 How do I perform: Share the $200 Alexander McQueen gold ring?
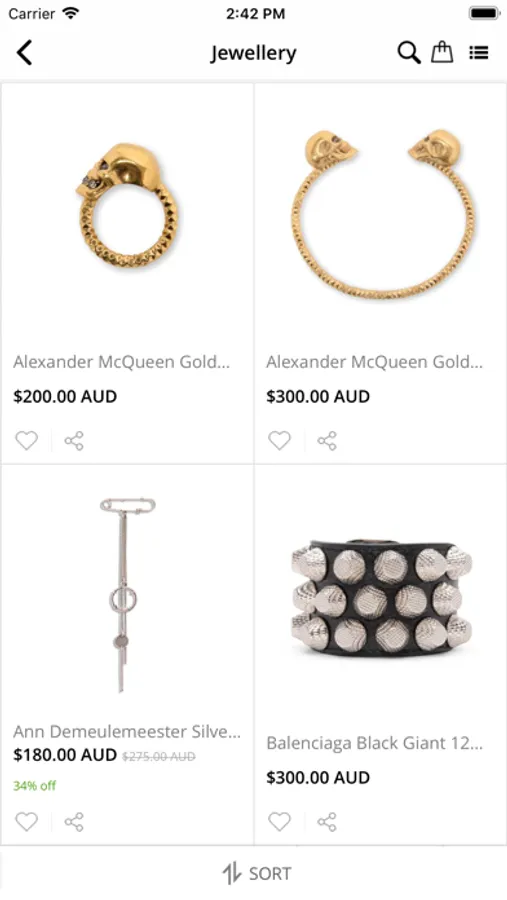pyautogui.click(x=74, y=441)
